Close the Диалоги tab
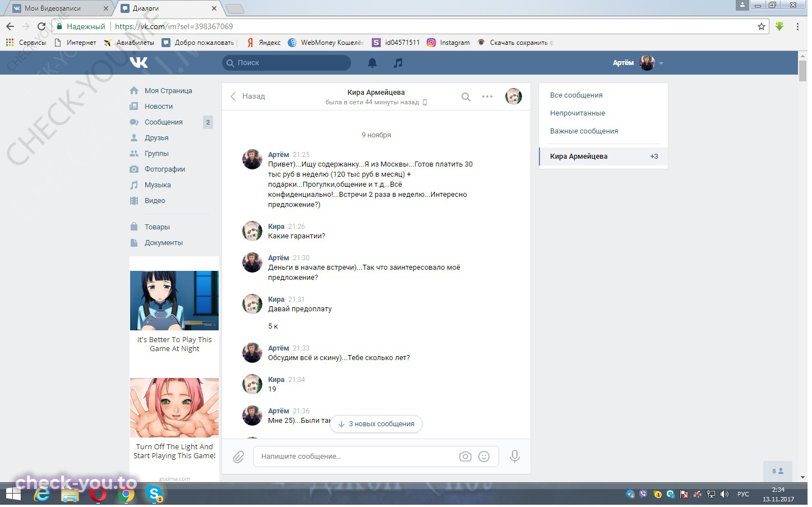Image resolution: width=812 pixels, height=507 pixels. pos(215,8)
